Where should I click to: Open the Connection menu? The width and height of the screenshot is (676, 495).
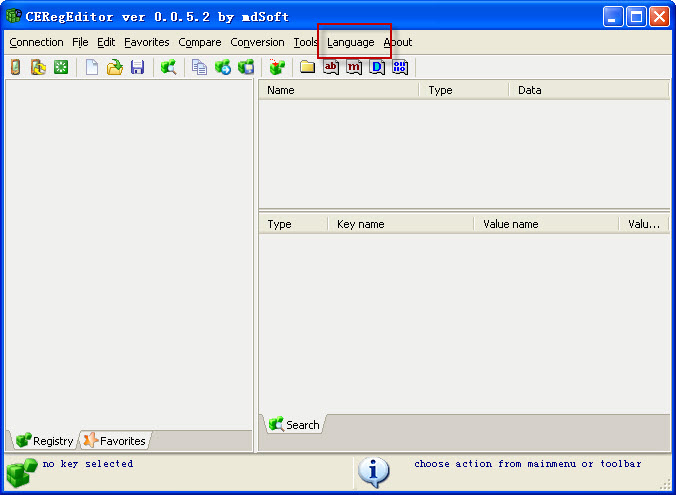[x=36, y=42]
